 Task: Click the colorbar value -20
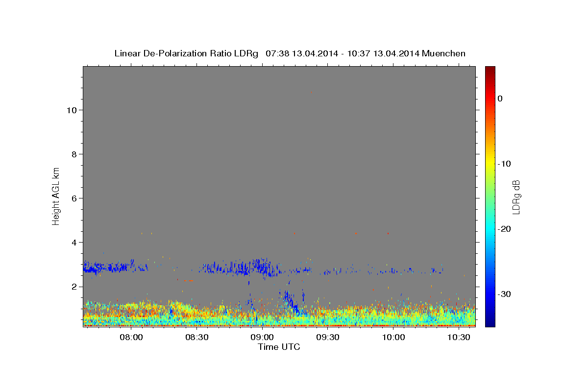[504, 229]
